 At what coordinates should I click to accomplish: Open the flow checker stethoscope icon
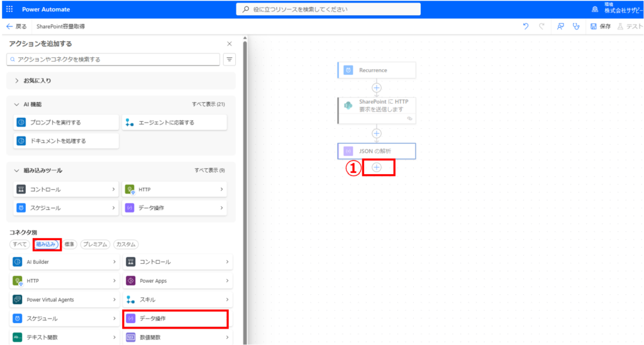coord(575,26)
